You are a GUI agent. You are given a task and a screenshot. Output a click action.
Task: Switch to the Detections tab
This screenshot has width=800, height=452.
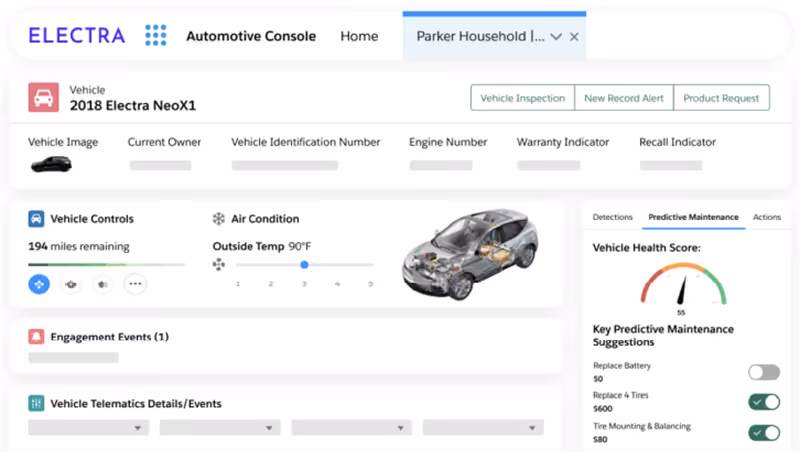tap(612, 217)
